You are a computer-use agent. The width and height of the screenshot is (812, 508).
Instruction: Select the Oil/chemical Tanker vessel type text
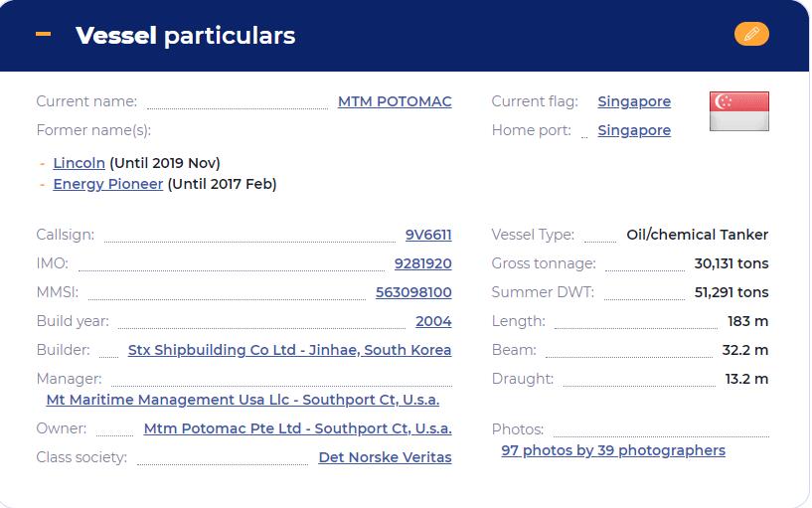(697, 235)
